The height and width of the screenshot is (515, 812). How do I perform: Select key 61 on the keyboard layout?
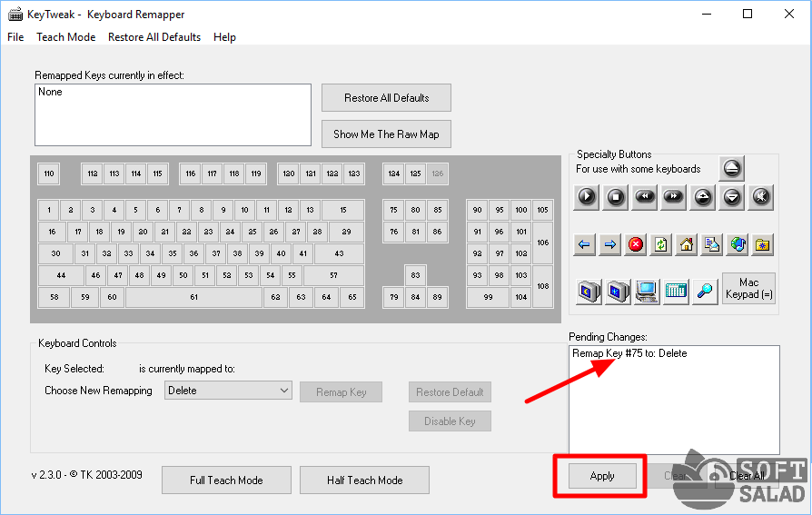[x=193, y=297]
